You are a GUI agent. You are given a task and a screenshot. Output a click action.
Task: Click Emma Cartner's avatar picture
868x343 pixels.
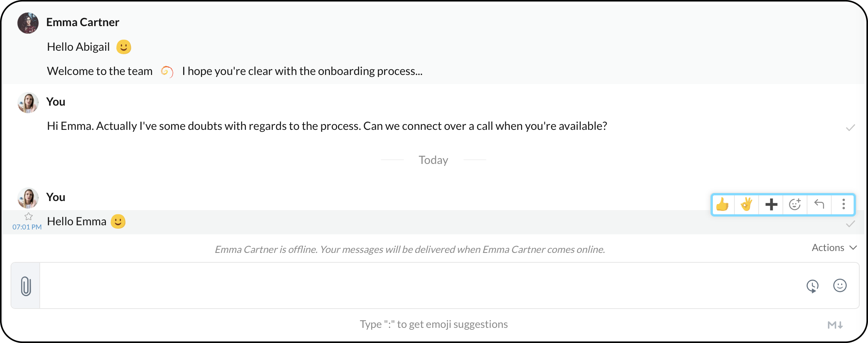28,23
